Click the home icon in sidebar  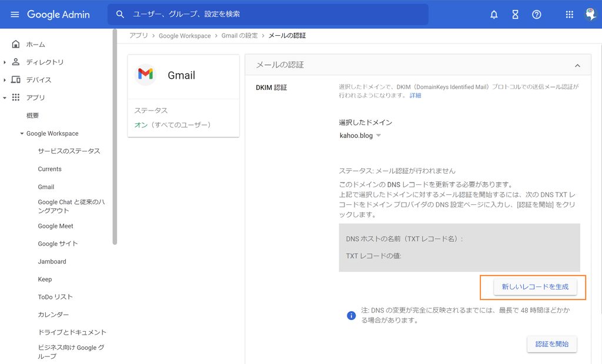16,44
